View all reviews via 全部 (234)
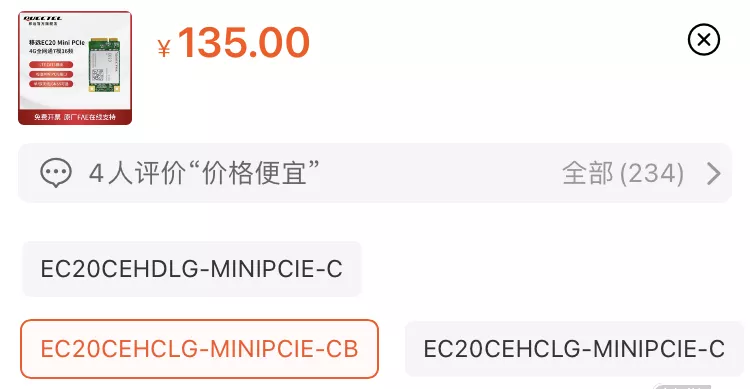750x389 pixels. pyautogui.click(x=623, y=173)
